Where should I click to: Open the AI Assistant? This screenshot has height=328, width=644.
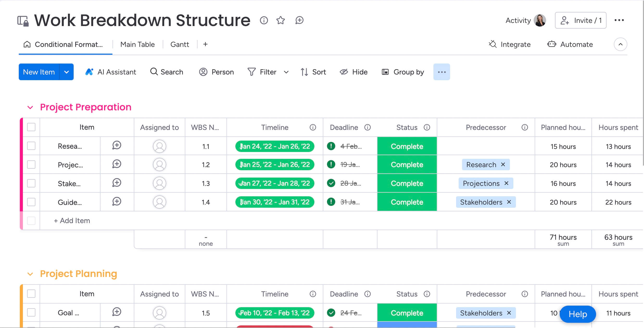[x=110, y=72]
